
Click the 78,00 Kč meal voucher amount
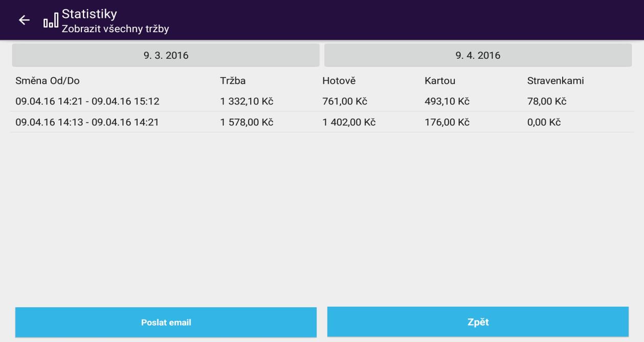click(x=547, y=102)
